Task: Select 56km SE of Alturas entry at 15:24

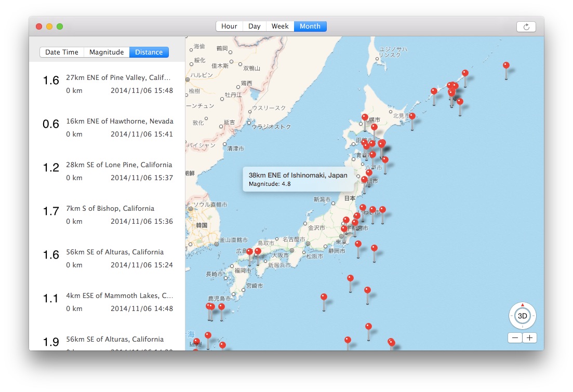Action: click(x=107, y=258)
